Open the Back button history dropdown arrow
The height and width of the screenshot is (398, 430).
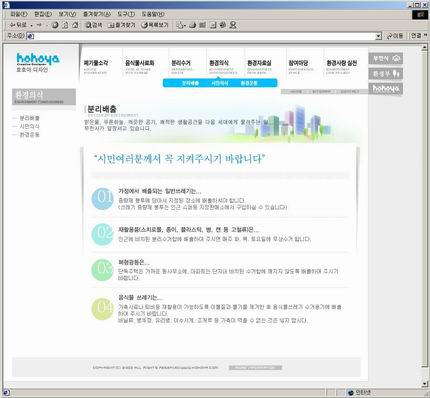coord(31,25)
